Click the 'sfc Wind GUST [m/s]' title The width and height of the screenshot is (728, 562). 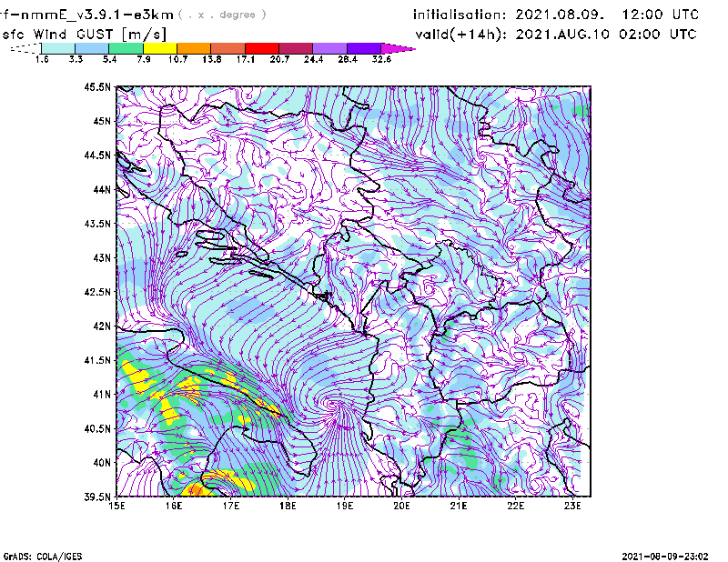(x=84, y=35)
